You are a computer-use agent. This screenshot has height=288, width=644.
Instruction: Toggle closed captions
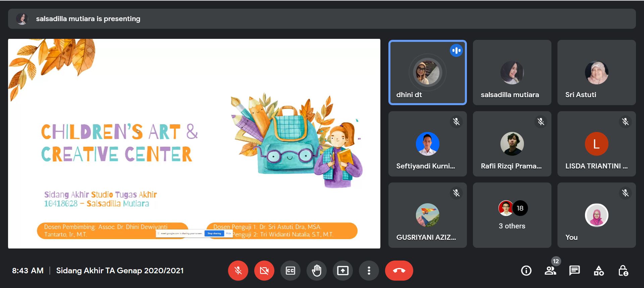[290, 271]
